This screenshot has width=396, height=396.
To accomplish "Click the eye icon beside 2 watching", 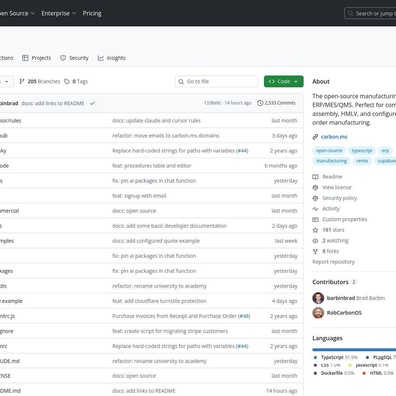I will click(x=315, y=241).
